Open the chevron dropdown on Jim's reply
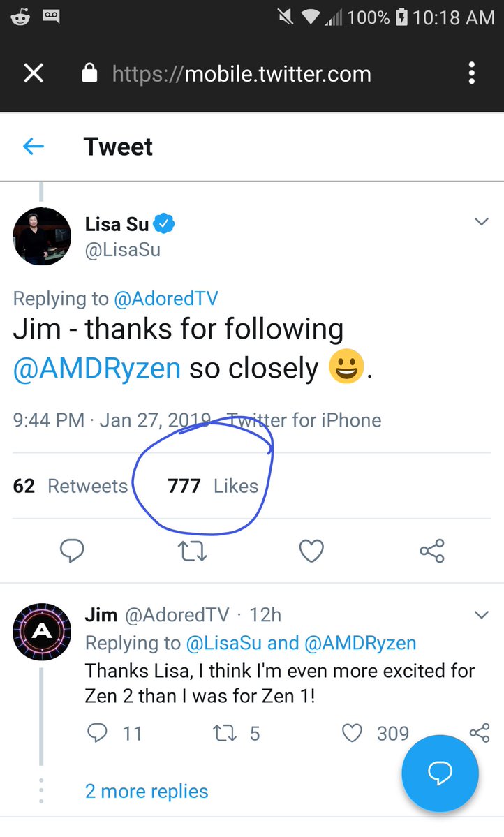504x837 pixels. [481, 615]
